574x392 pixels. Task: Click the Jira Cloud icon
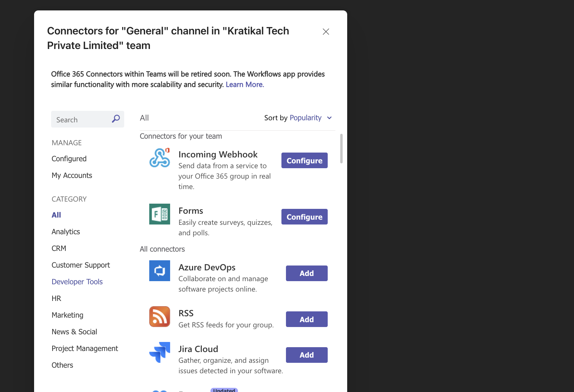point(160,352)
